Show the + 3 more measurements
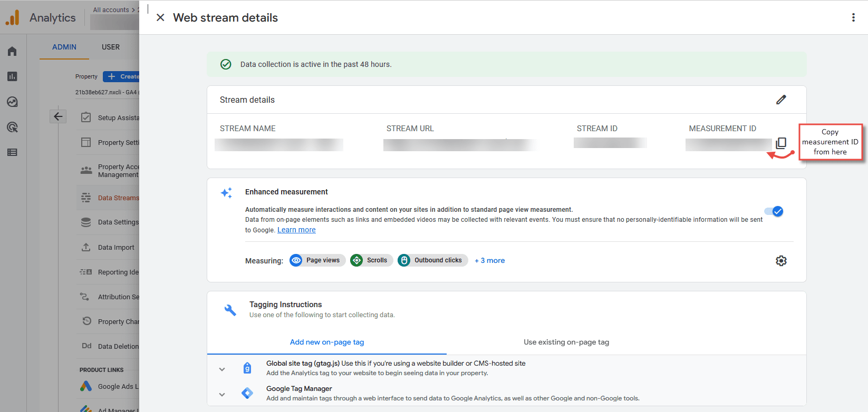 point(489,260)
